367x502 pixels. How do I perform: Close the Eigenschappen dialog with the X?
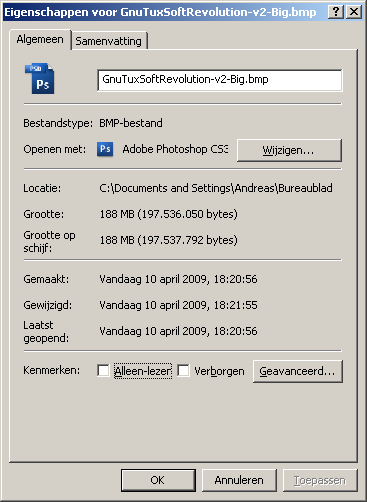[354, 12]
